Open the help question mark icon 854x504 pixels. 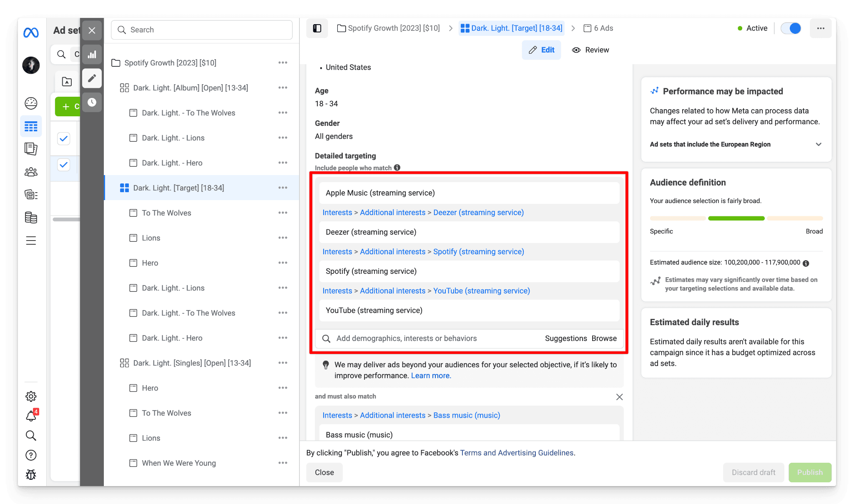point(31,455)
